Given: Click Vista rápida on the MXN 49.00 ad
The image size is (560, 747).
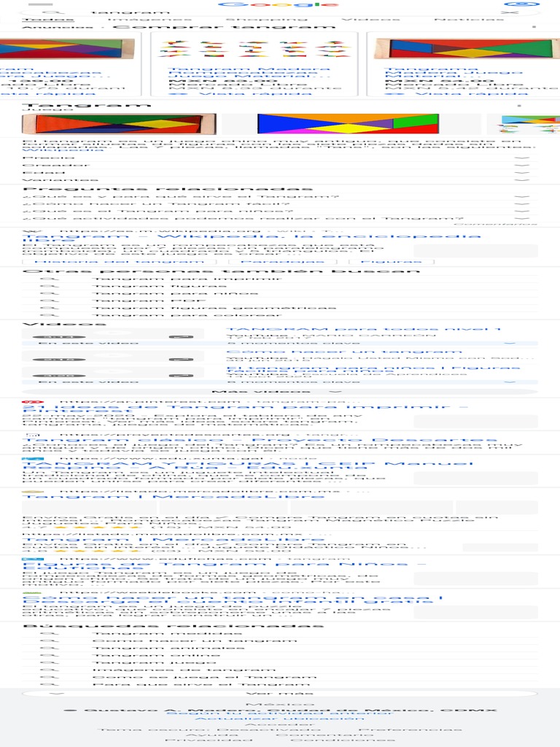Looking at the screenshot, I should pyautogui.click(x=241, y=94).
